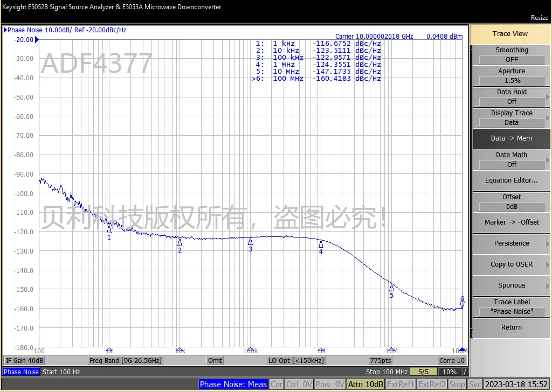Click the ExtRef2 status indicator
Screen dimensions: 552x392
tap(432, 384)
